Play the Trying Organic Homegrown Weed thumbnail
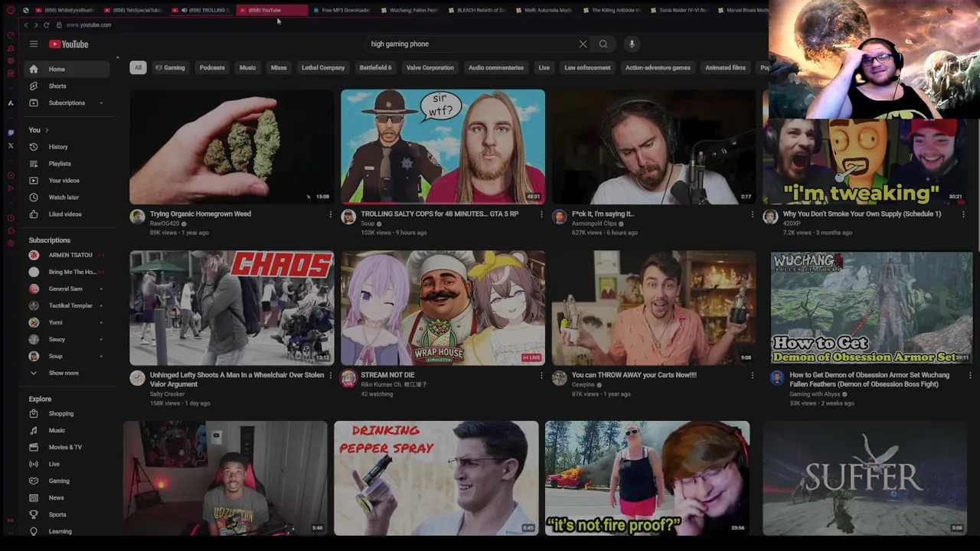The width and height of the screenshot is (980, 551). [231, 147]
